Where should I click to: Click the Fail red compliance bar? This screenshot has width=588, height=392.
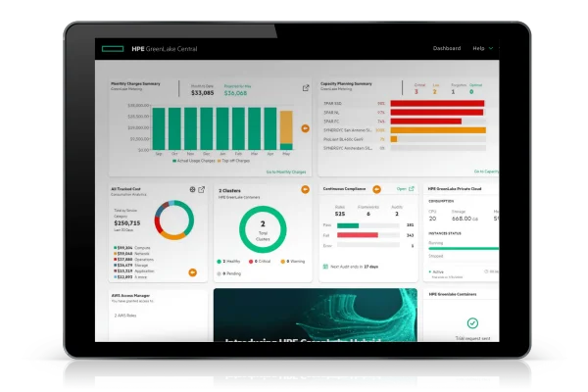click(358, 235)
